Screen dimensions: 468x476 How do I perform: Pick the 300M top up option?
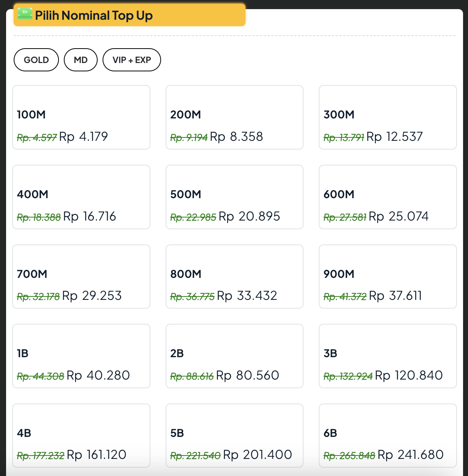click(388, 117)
